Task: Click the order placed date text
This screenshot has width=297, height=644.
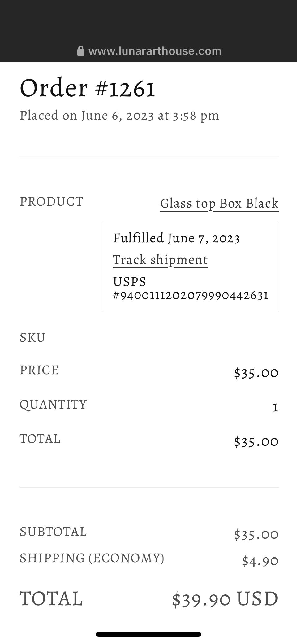Action: 119,115
